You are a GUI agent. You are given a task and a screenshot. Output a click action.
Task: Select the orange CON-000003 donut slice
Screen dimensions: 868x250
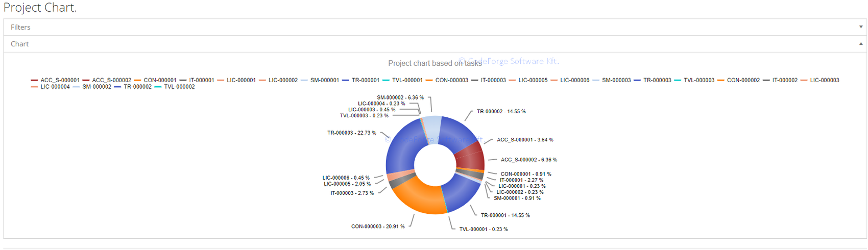(419, 196)
